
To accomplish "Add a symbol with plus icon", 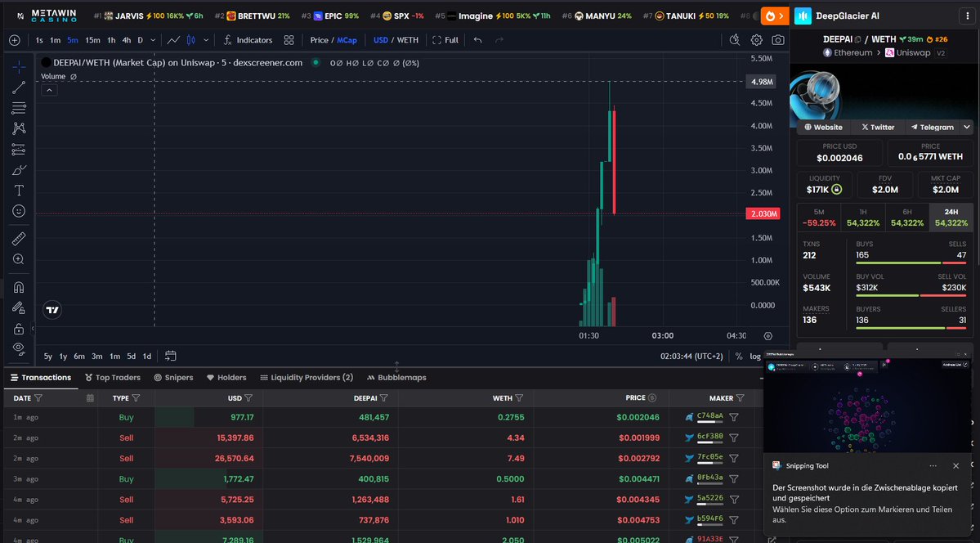I will tap(15, 40).
